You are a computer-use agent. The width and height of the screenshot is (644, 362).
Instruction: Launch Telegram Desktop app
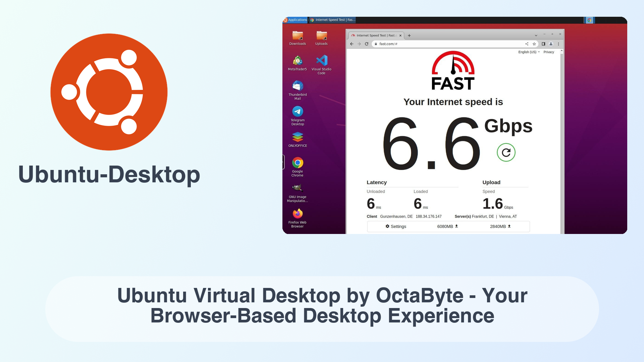[x=297, y=112]
